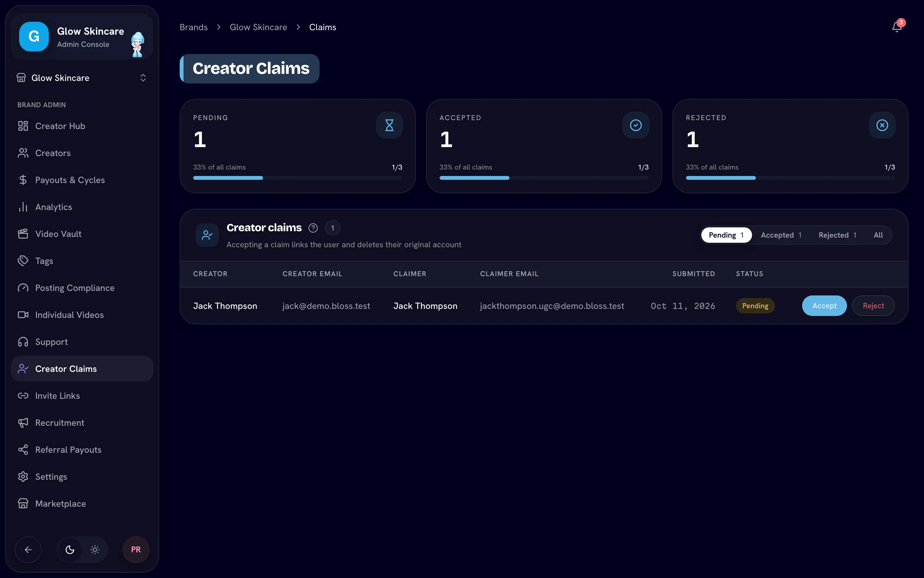Image resolution: width=924 pixels, height=578 pixels.
Task: Open the notifications bell
Action: coord(896,27)
